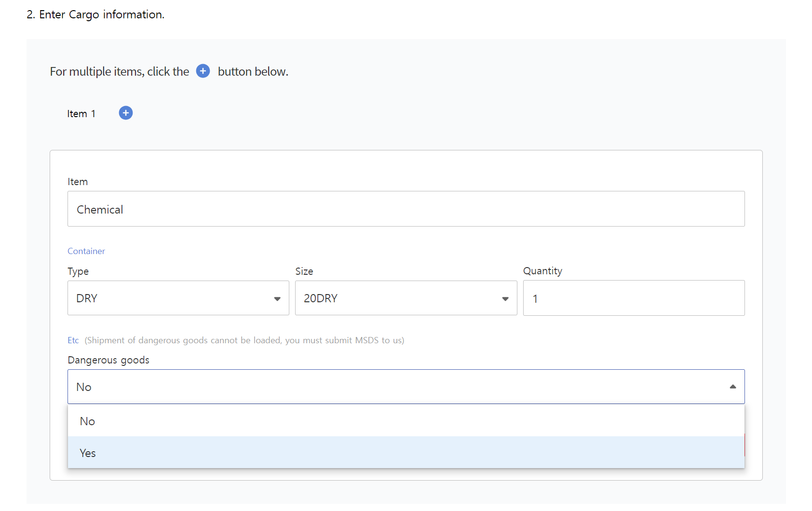Image resolution: width=812 pixels, height=511 pixels.
Task: Click the Size field label
Action: (x=304, y=271)
